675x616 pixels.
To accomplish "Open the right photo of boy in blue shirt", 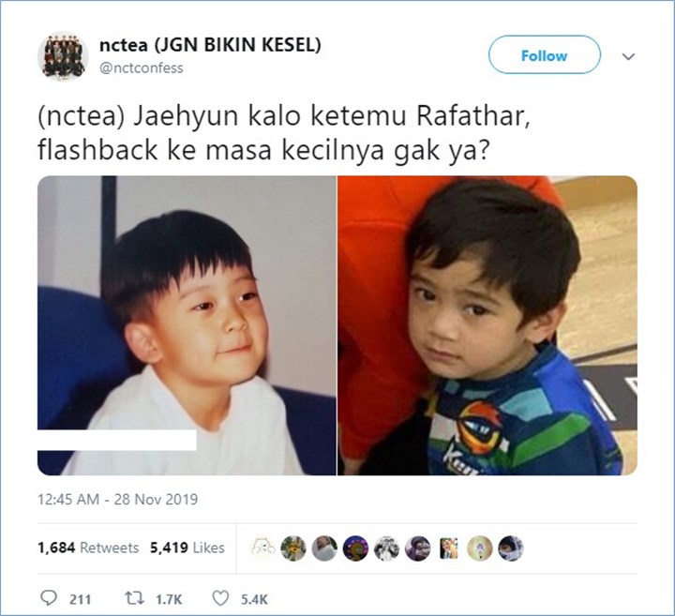I will pos(487,325).
